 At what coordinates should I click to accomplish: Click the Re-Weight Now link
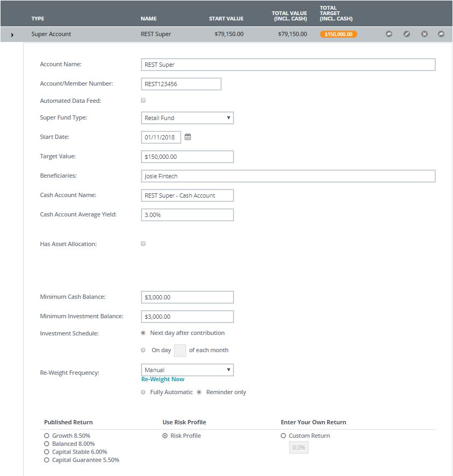162,379
